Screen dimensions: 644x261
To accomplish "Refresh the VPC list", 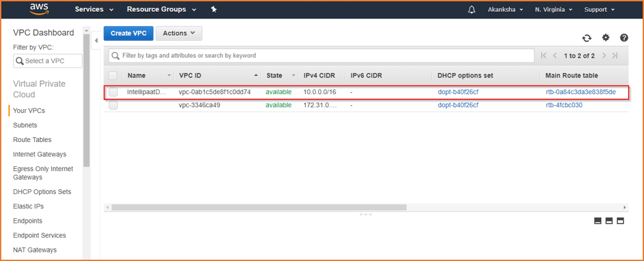I will pos(587,37).
